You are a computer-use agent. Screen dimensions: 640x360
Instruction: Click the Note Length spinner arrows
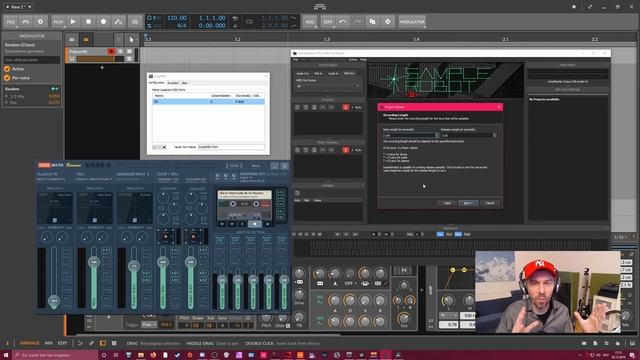pos(438,135)
